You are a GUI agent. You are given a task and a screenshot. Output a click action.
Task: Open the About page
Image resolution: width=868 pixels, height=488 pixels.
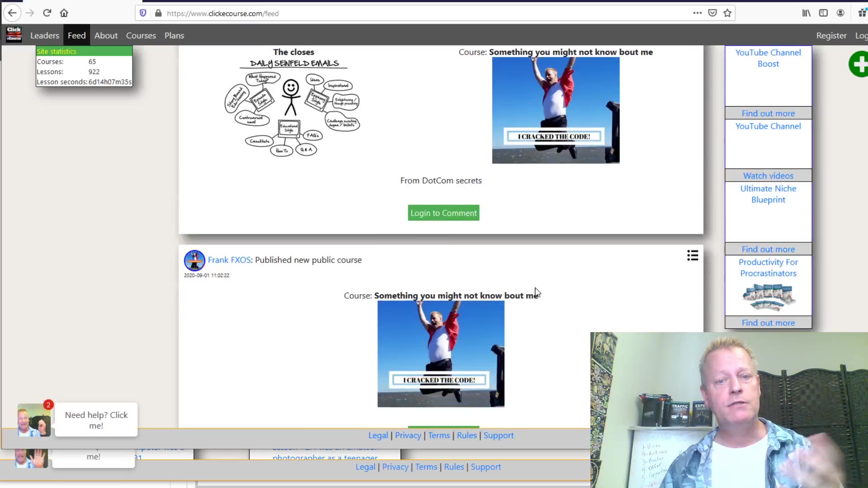106,35
